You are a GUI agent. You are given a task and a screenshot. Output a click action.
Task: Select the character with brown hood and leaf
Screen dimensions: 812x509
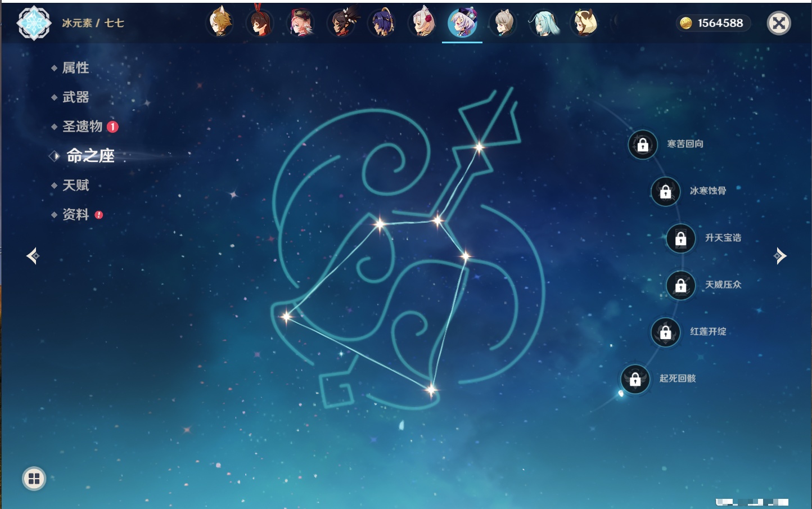point(584,22)
